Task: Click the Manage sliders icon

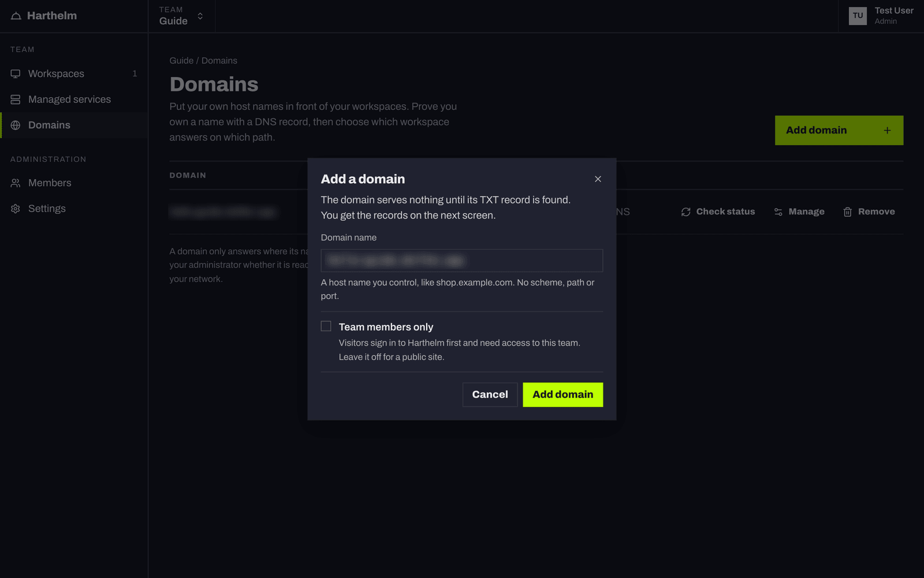Action: pos(778,212)
